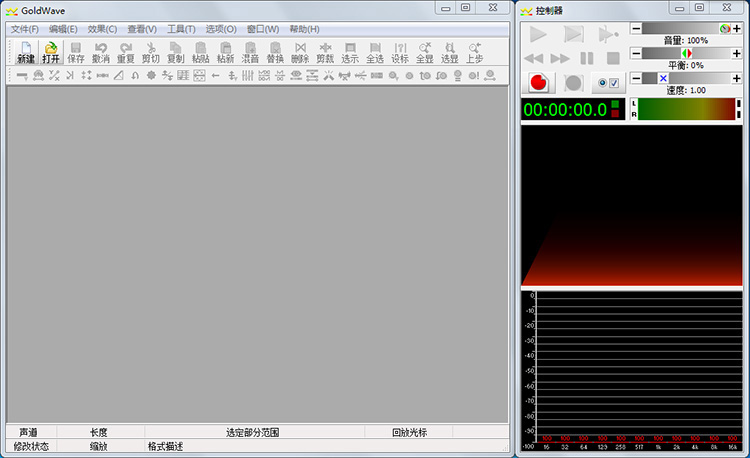Click the 选示 (Select View) toolbar icon
Viewport: 750px width, 458px height.
(x=350, y=53)
